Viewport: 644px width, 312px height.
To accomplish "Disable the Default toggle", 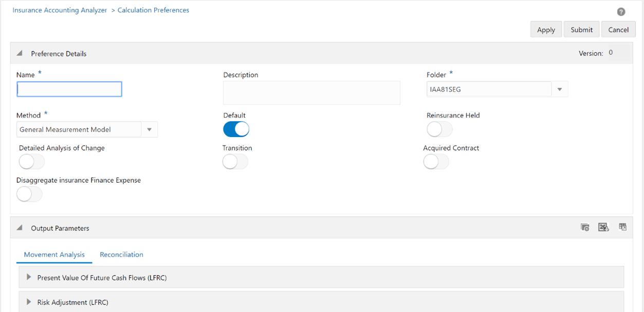I will tap(236, 129).
